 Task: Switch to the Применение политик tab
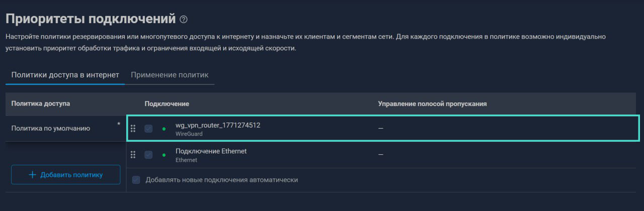click(170, 75)
